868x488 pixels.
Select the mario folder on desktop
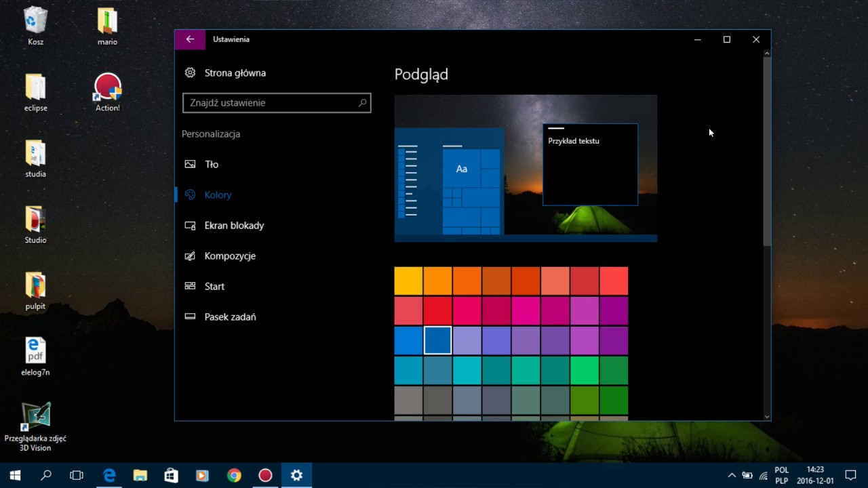pyautogui.click(x=107, y=26)
